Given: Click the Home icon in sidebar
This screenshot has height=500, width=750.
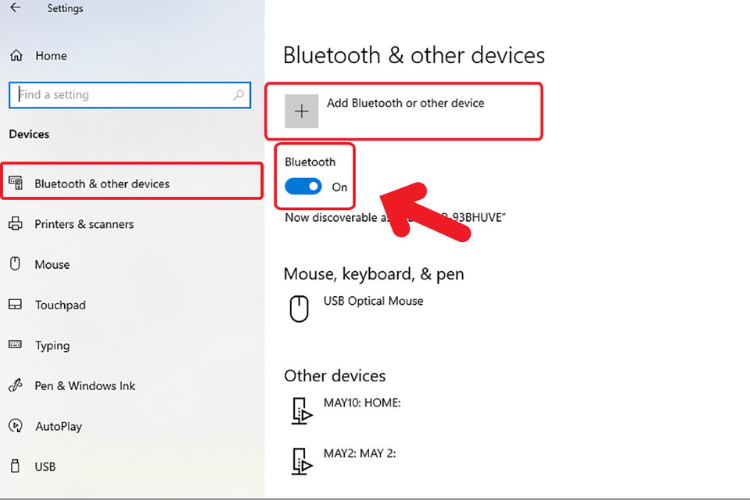Looking at the screenshot, I should tap(16, 56).
